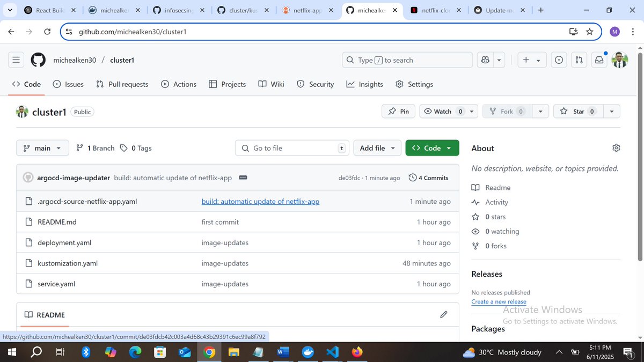Click the GitHub Octocat logo
Image resolution: width=644 pixels, height=362 pixels.
[38, 60]
